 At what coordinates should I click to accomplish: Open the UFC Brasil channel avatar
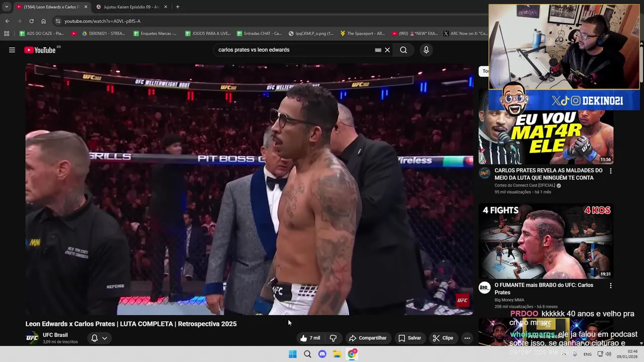(x=32, y=338)
